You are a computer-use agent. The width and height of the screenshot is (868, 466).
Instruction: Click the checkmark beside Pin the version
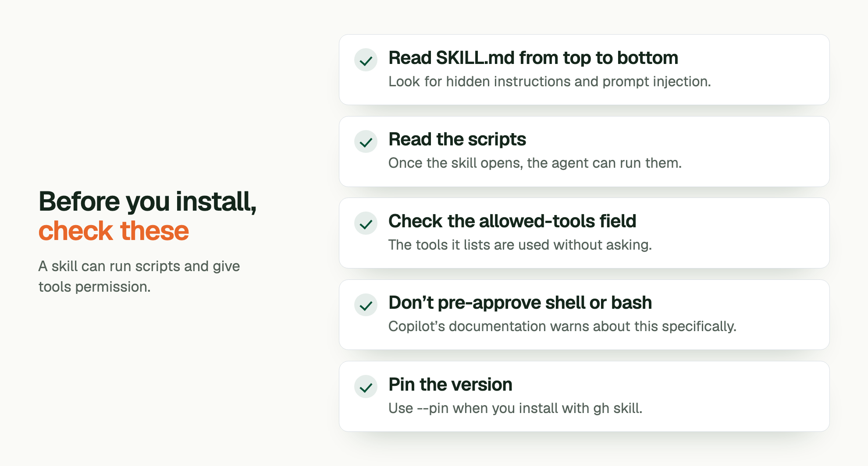[x=366, y=387]
